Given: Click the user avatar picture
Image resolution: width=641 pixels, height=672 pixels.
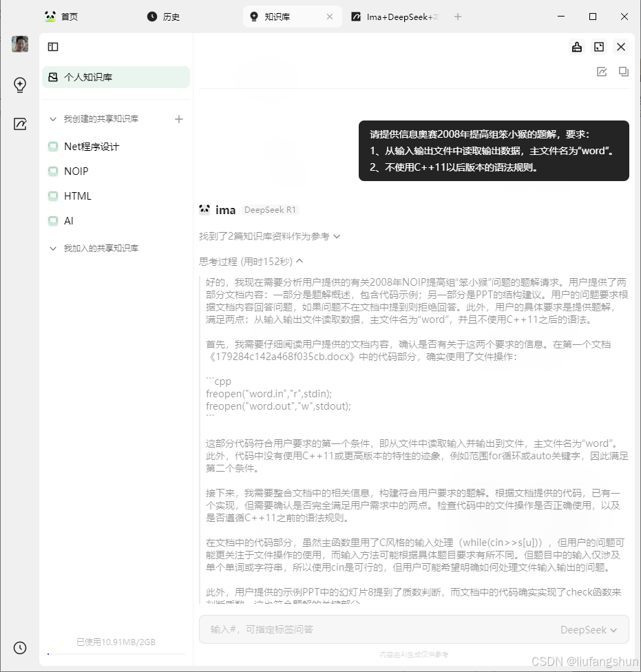Looking at the screenshot, I should [x=20, y=43].
